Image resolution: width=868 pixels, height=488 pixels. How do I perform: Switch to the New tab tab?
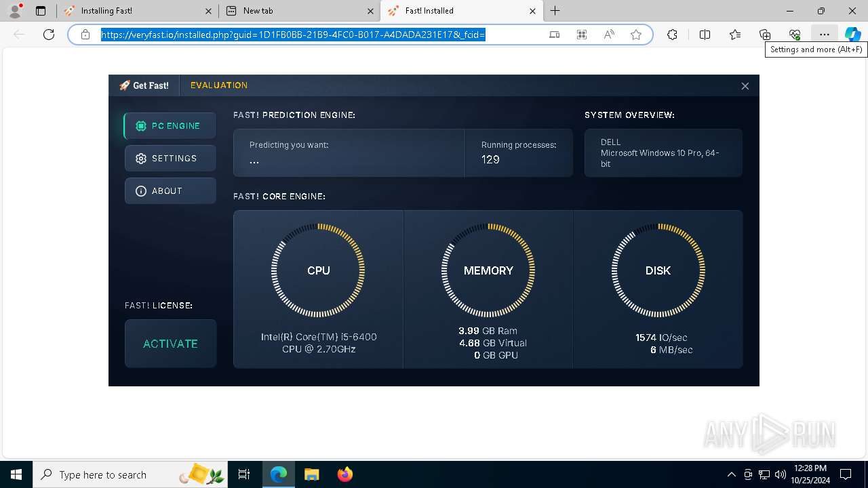point(300,11)
